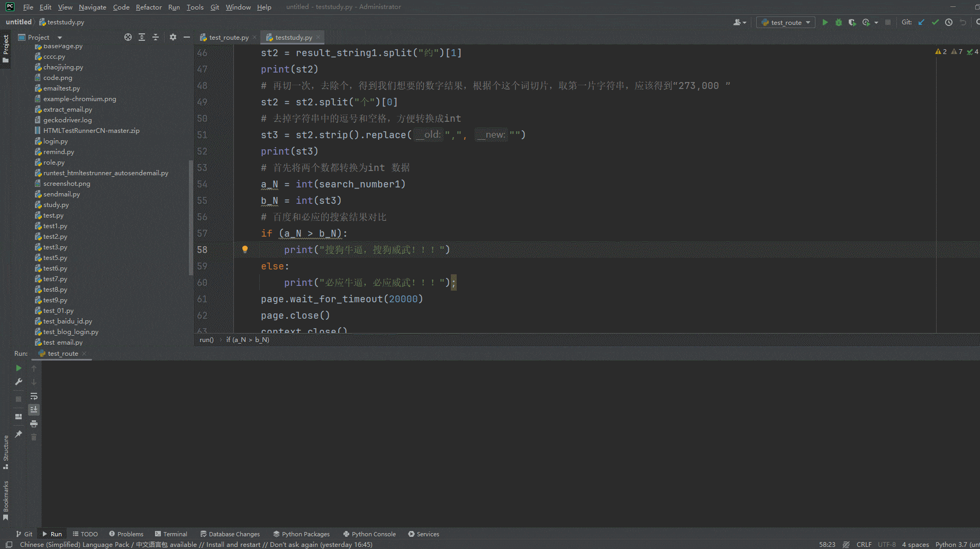Start debugging with the bug icon
Screen dimensions: 980x549
(839, 22)
